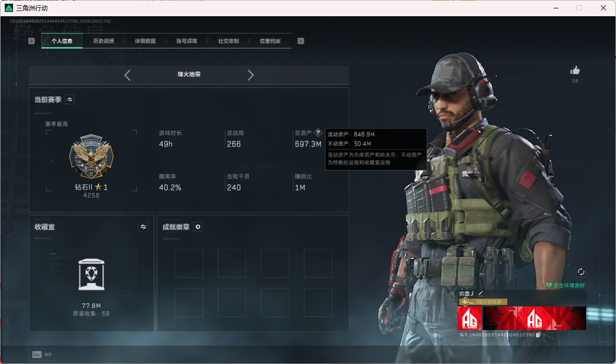Click the 安全环境良好 status text
This screenshot has height=364, width=616.
[x=569, y=286]
